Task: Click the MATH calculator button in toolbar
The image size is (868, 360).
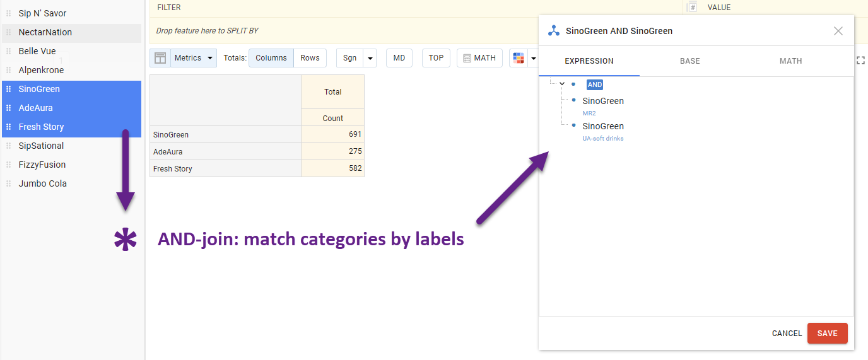Action: click(479, 58)
